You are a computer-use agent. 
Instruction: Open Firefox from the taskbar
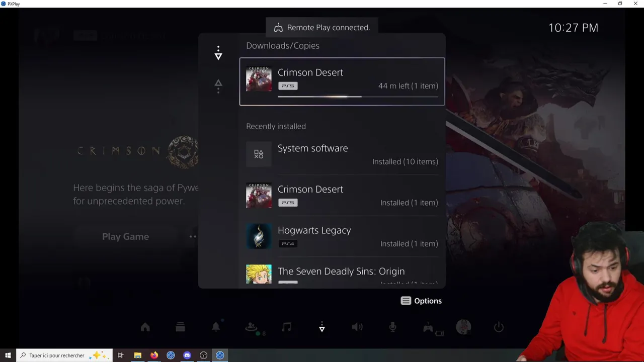pyautogui.click(x=154, y=355)
